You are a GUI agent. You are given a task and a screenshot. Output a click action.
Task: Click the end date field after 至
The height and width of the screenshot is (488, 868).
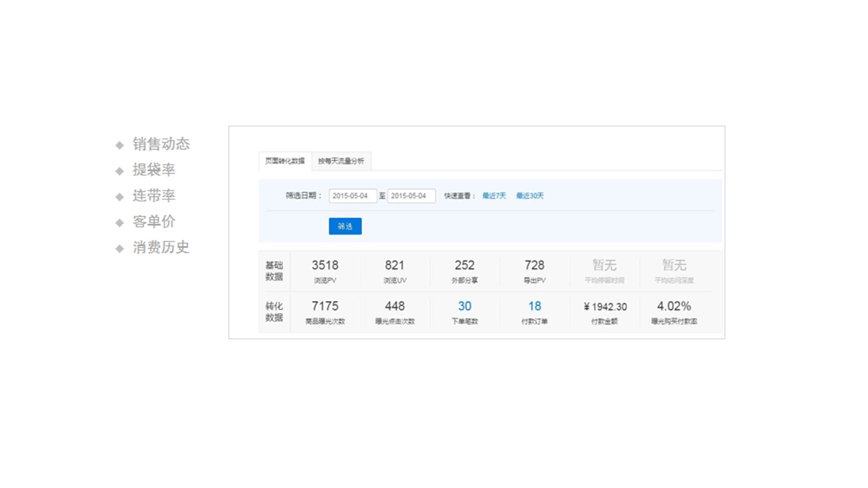point(411,196)
